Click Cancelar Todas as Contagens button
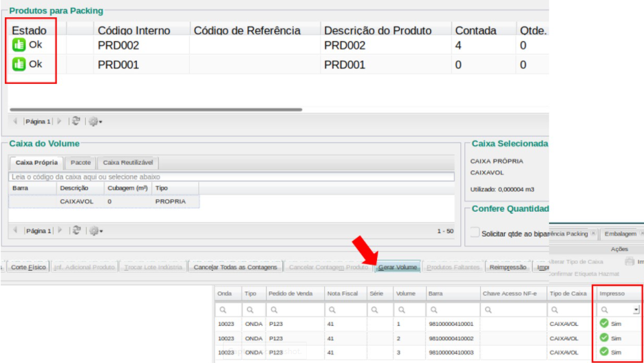Viewport: 644px width, 363px height. pyautogui.click(x=235, y=267)
